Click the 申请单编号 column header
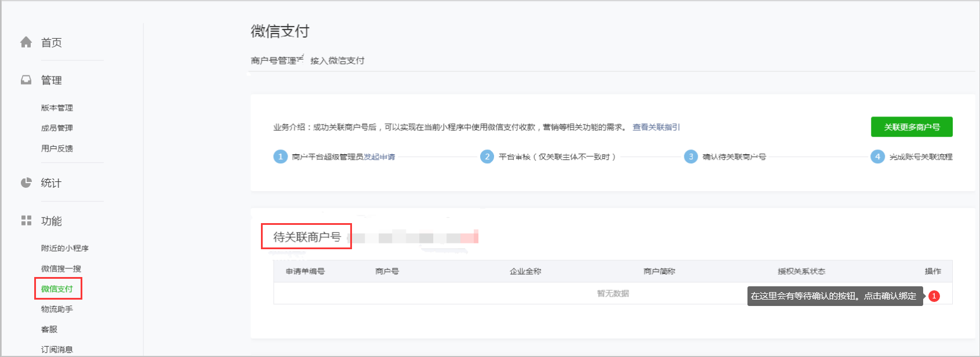This screenshot has height=357, width=980. click(x=305, y=271)
